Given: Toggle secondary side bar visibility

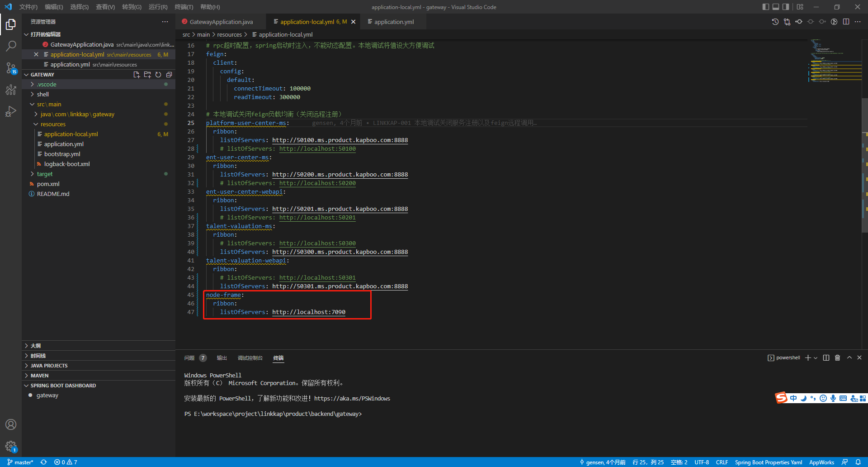Looking at the screenshot, I should (786, 7).
